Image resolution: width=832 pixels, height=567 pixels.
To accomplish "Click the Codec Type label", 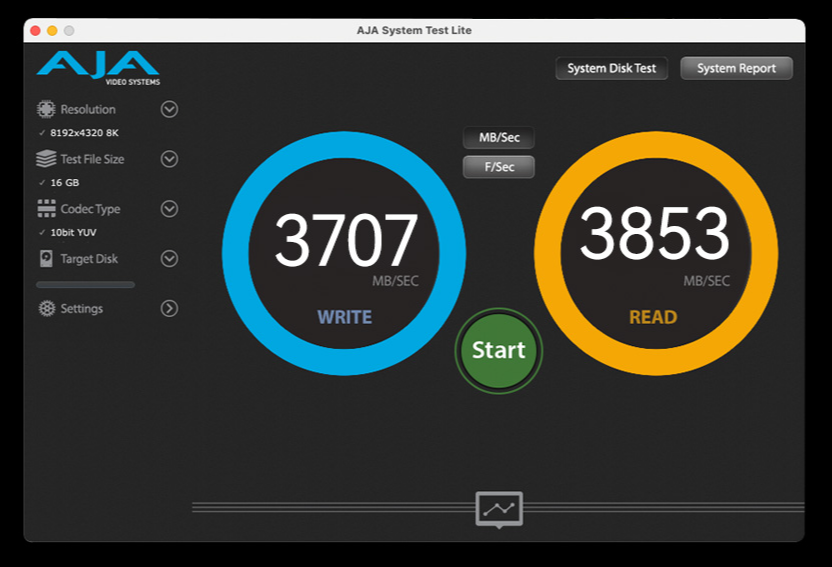I will [90, 209].
